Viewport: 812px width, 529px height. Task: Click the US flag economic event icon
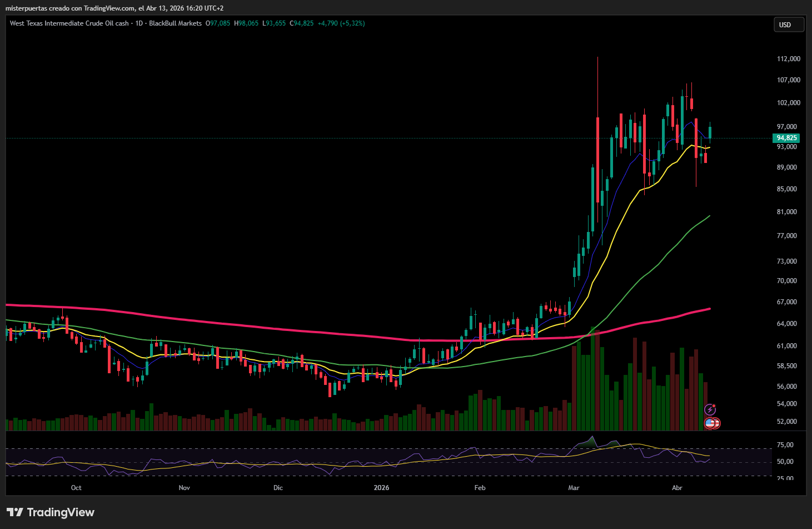pos(712,423)
